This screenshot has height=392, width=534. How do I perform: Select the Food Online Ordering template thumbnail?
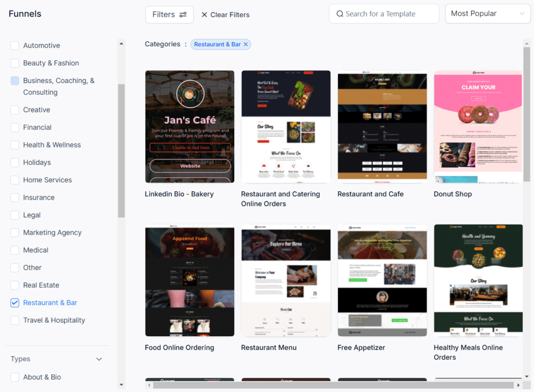(190, 280)
